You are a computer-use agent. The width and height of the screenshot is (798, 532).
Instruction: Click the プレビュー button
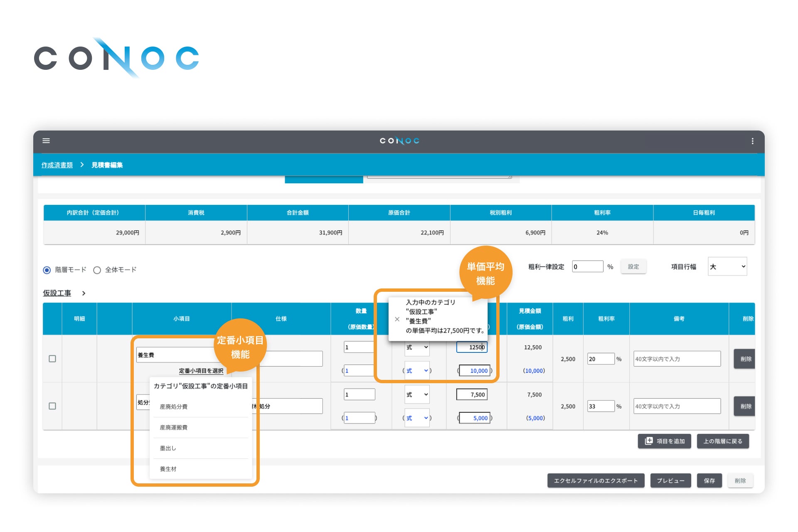(670, 481)
